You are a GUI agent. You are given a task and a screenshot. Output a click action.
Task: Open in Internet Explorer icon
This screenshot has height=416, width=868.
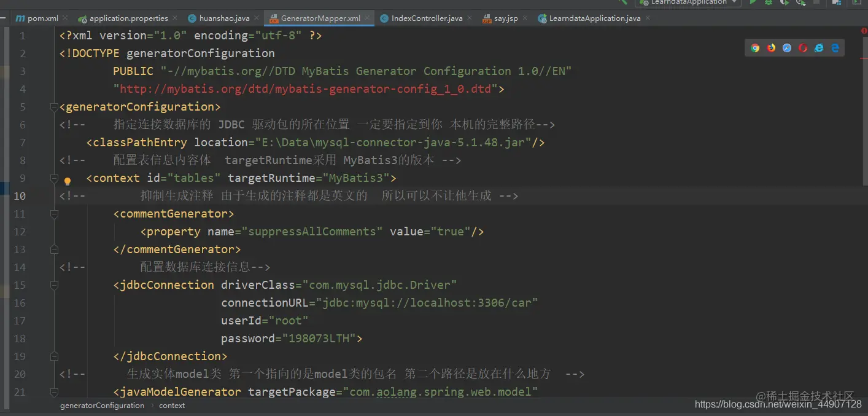pyautogui.click(x=819, y=48)
